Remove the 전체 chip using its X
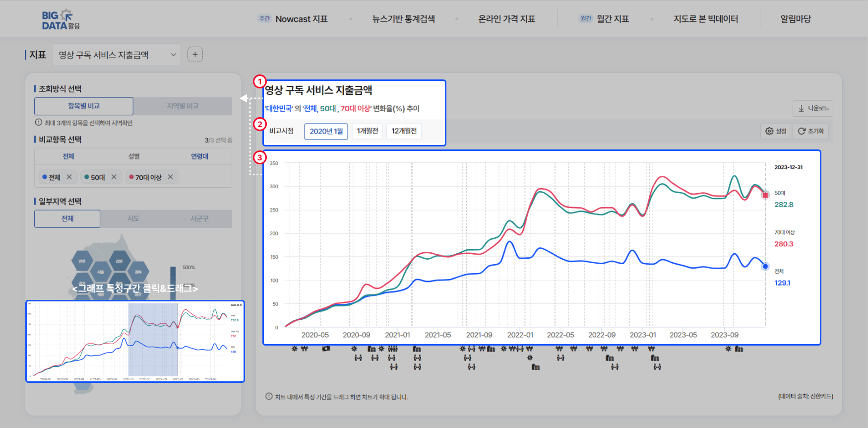This screenshot has height=428, width=868. pyautogui.click(x=69, y=177)
